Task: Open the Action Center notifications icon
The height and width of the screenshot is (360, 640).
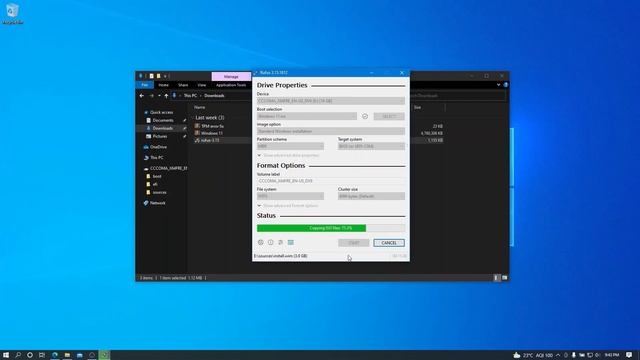Action: pos(629,355)
